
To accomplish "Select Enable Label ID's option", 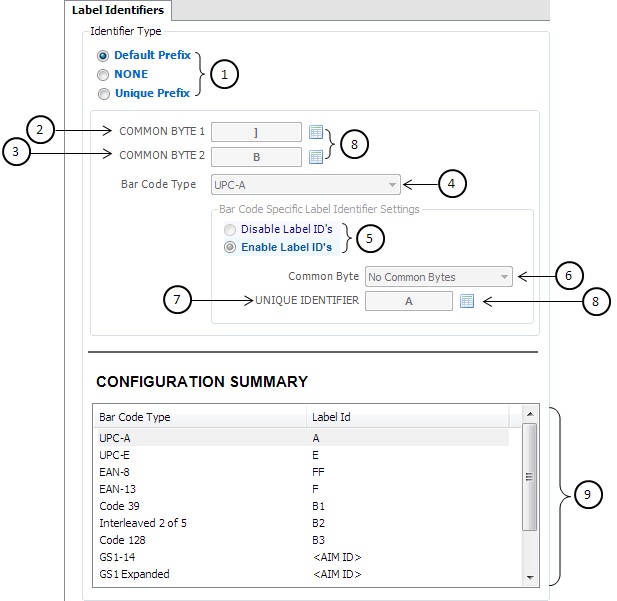I will pos(230,247).
